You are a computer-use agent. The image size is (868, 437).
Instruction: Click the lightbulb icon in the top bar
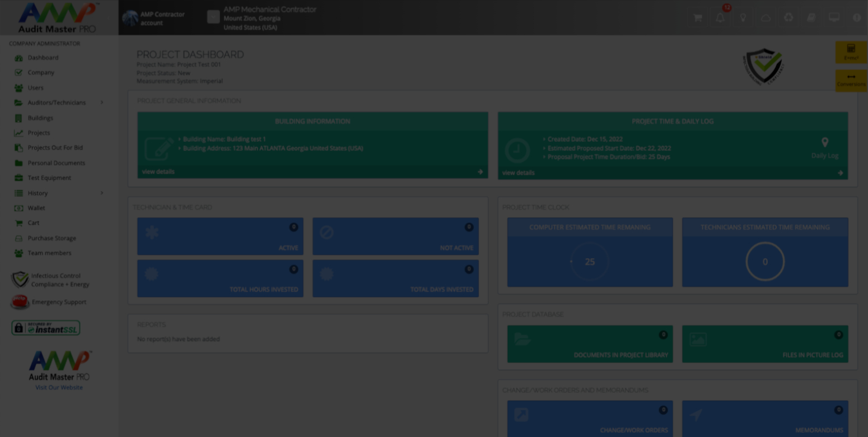[x=743, y=17]
